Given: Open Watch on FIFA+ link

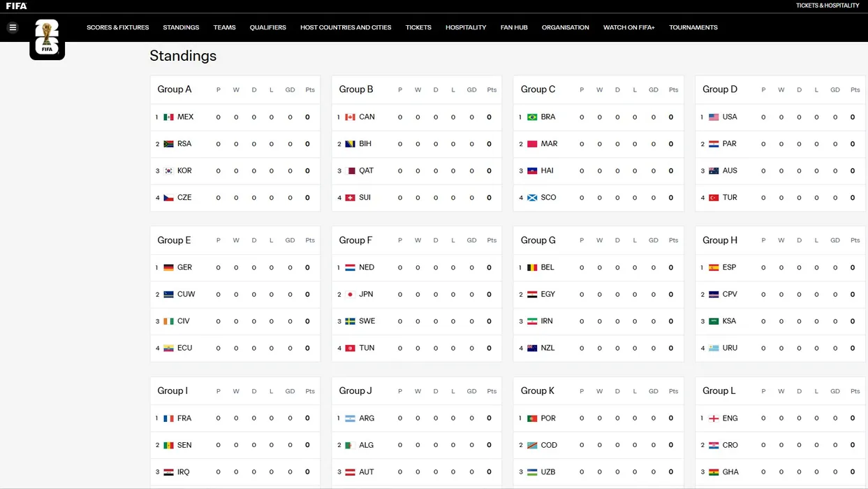Looking at the screenshot, I should pos(628,28).
